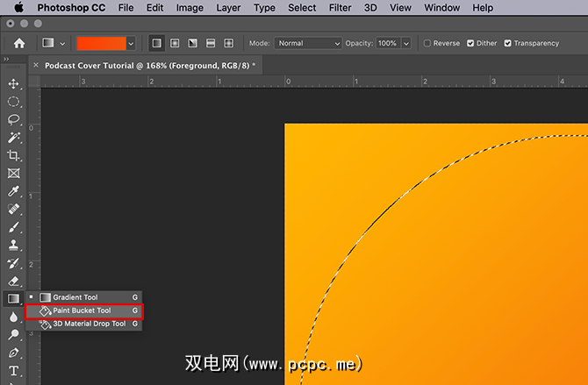
Task: Select the Move tool
Action: tap(13, 84)
